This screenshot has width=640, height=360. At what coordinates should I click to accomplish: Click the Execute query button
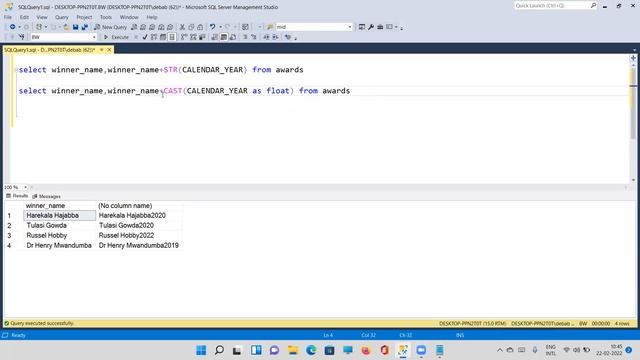click(116, 37)
